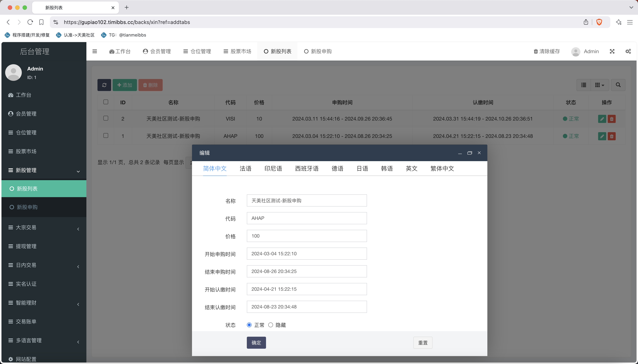Select the 正常 status radio button
Viewport: 638px width, 364px height.
click(x=249, y=325)
